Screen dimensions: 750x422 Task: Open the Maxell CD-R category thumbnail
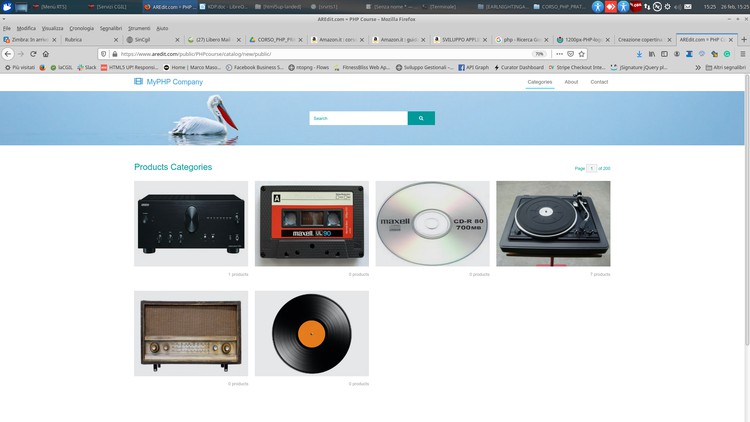pos(432,223)
